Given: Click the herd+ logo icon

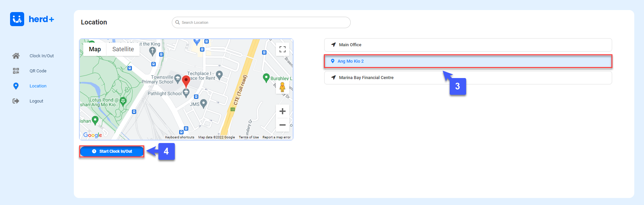Looking at the screenshot, I should 17,19.
